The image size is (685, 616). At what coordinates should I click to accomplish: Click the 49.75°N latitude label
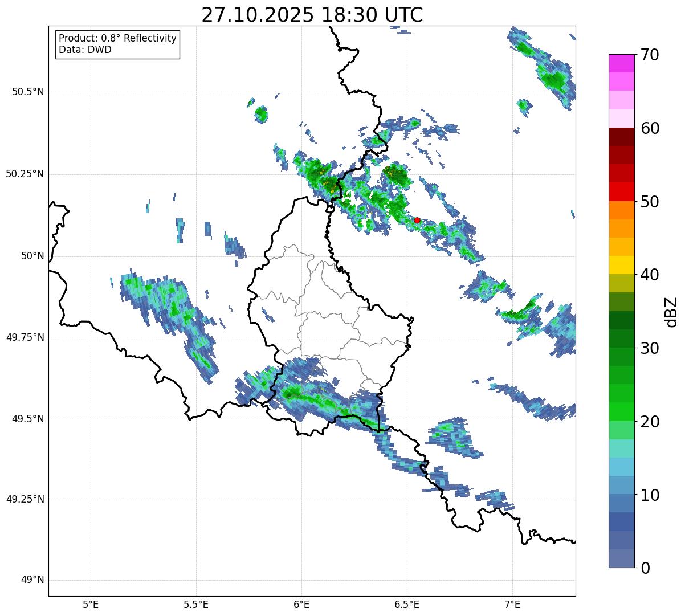point(25,337)
